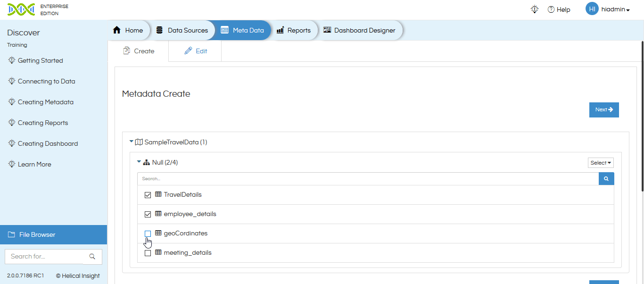Uncheck the TravelDetails checkbox
Viewport: 644px width, 284px height.
[x=148, y=195]
